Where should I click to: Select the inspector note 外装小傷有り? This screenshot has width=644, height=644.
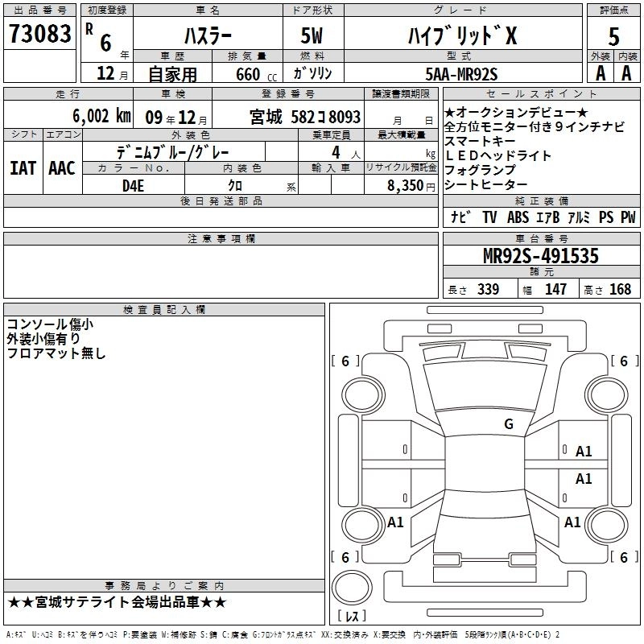click(43, 339)
